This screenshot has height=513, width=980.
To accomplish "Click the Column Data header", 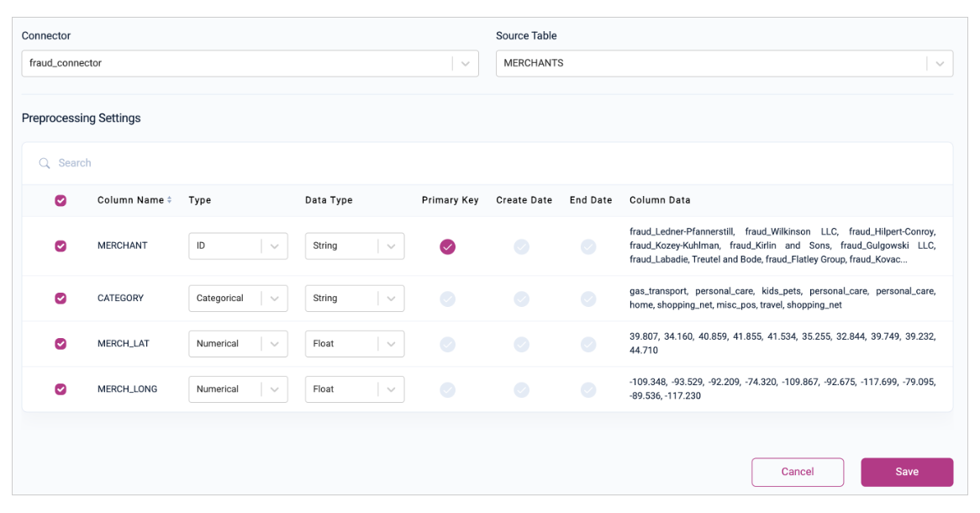I will point(660,200).
